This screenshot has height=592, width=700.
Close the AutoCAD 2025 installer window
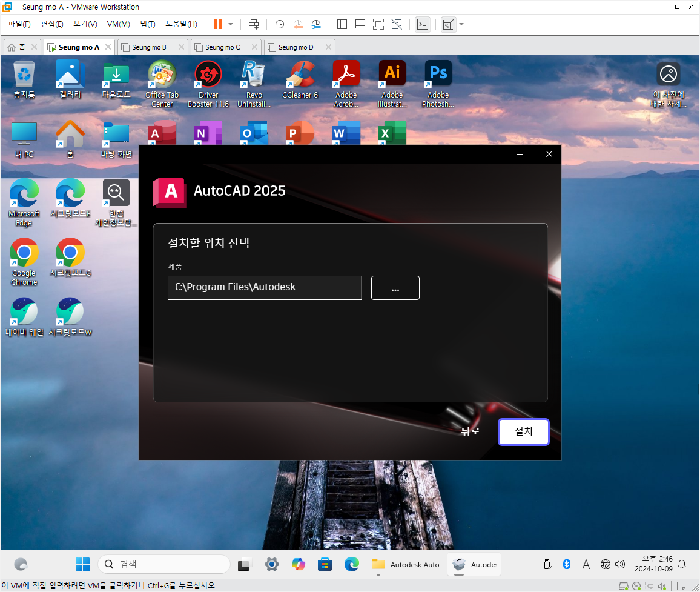coord(549,154)
